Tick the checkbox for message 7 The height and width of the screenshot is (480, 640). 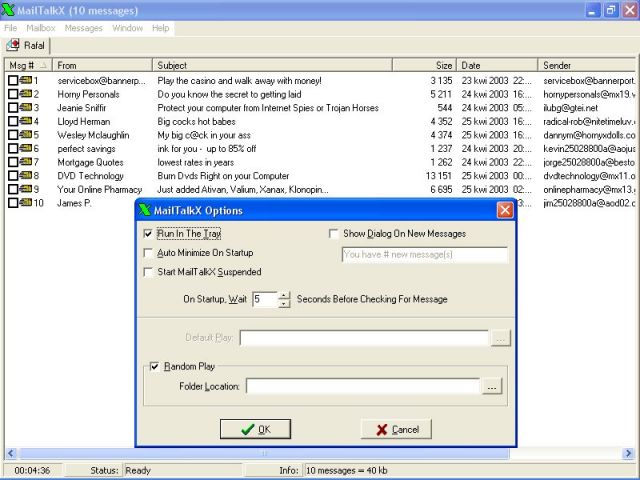point(13,162)
